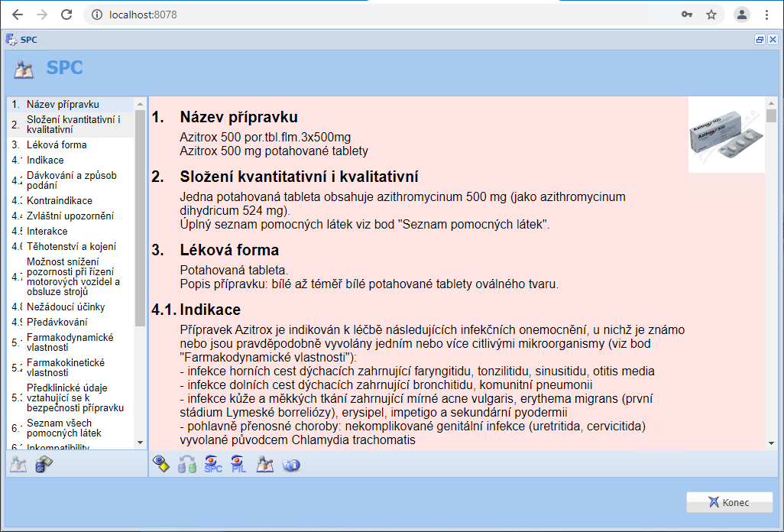This screenshot has width=784, height=532.
Task: Click the document scroll up arrow
Action: pyautogui.click(x=772, y=103)
